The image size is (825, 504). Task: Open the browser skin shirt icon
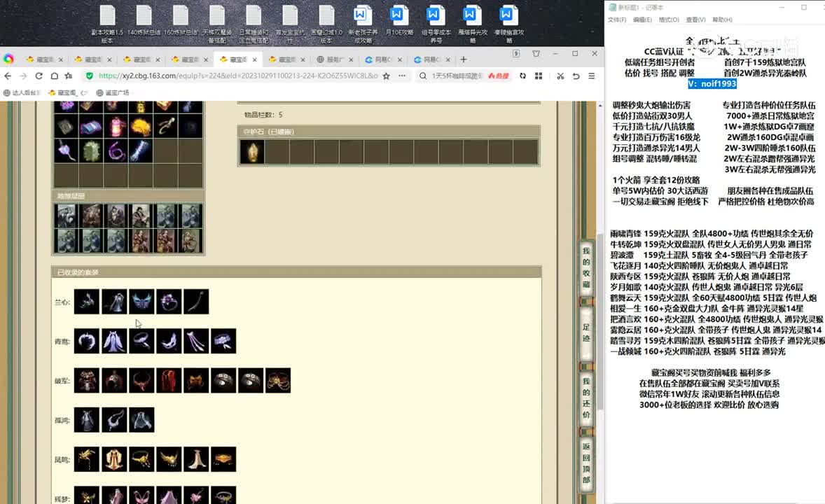point(536,54)
